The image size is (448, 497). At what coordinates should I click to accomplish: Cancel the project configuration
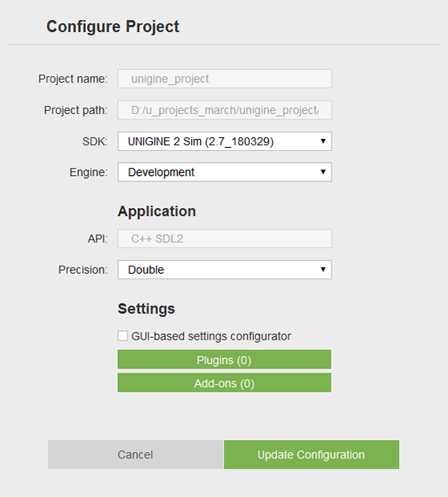coord(136,454)
